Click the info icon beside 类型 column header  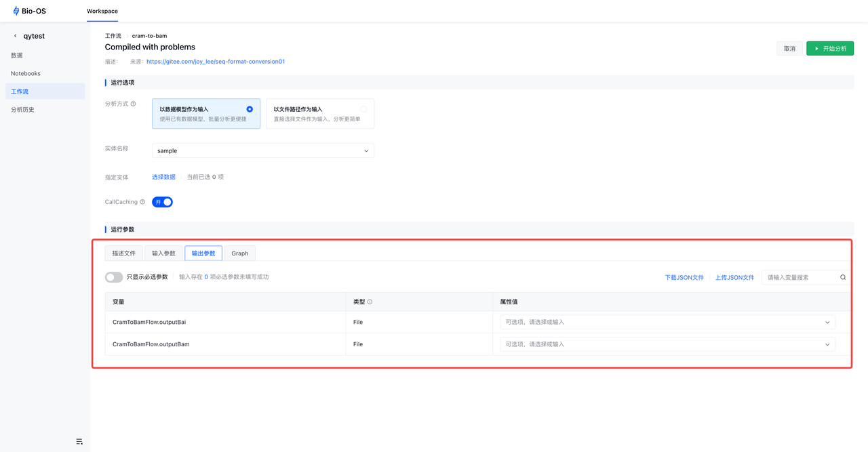click(370, 302)
